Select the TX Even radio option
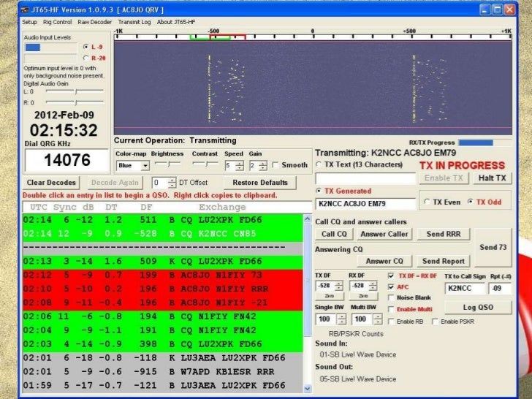The height and width of the screenshot is (399, 532). point(426,202)
